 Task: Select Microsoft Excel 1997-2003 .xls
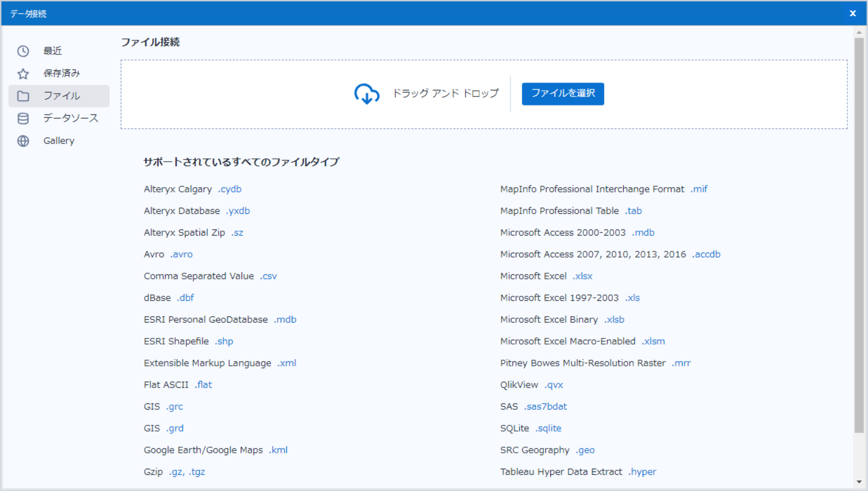(570, 298)
